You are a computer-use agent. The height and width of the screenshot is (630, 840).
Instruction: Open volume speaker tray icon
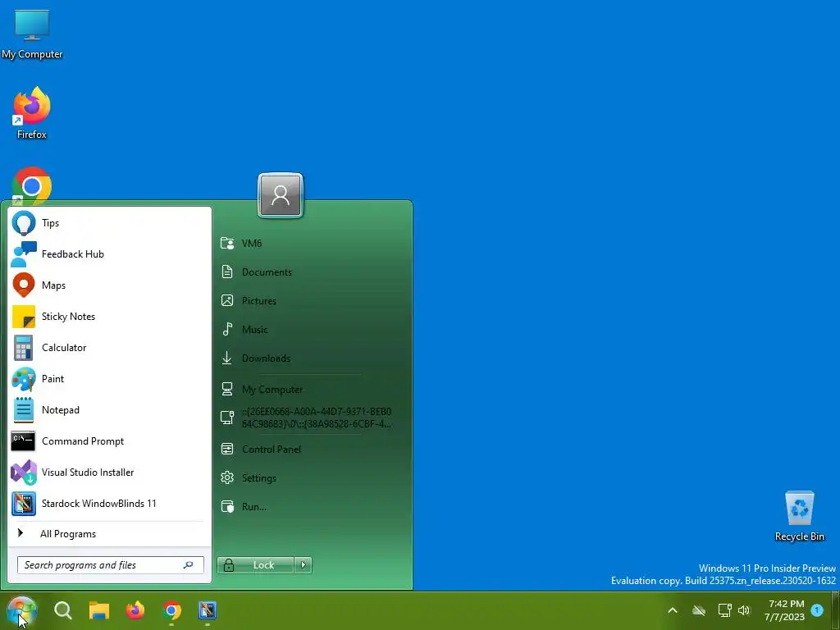pyautogui.click(x=744, y=610)
